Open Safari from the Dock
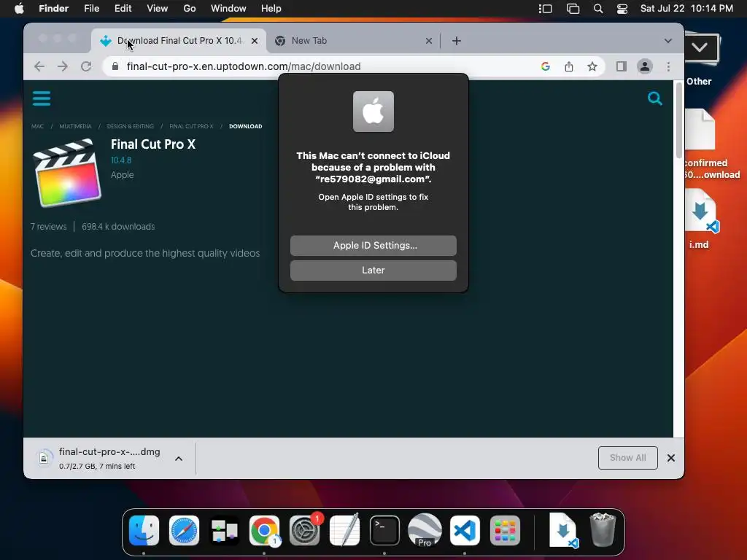The height and width of the screenshot is (560, 747). click(x=184, y=531)
